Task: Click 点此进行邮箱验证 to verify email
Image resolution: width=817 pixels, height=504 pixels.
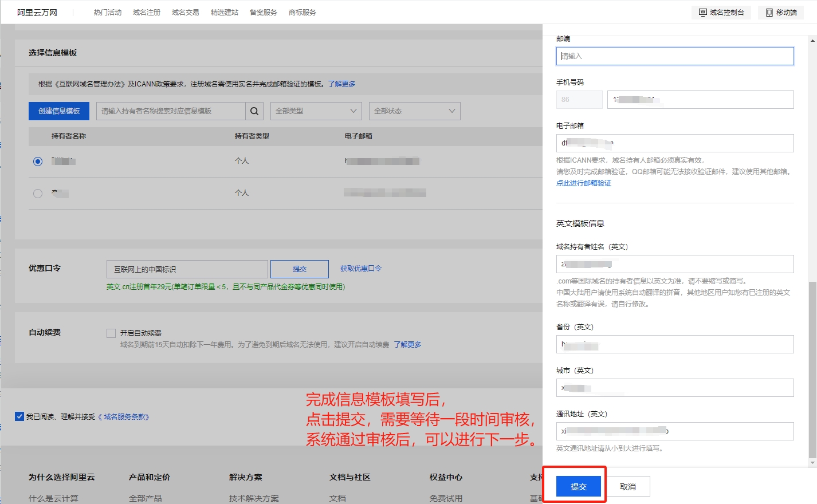Action: click(583, 183)
